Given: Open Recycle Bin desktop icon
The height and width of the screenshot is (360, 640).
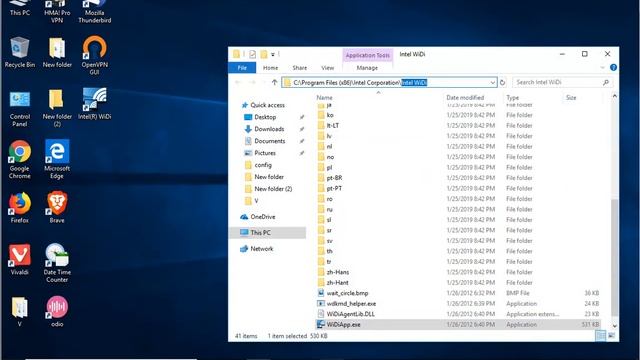Looking at the screenshot, I should tap(19, 52).
